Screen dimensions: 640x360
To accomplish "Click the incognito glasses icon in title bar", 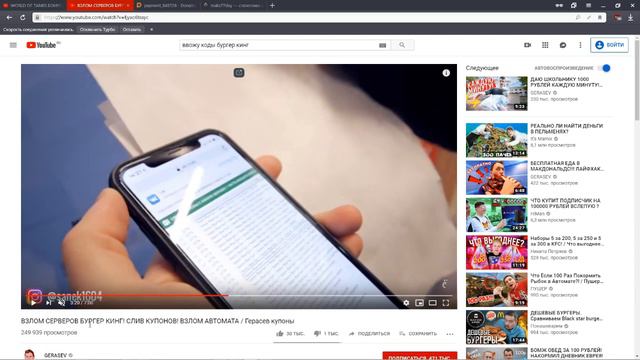I will [559, 5].
